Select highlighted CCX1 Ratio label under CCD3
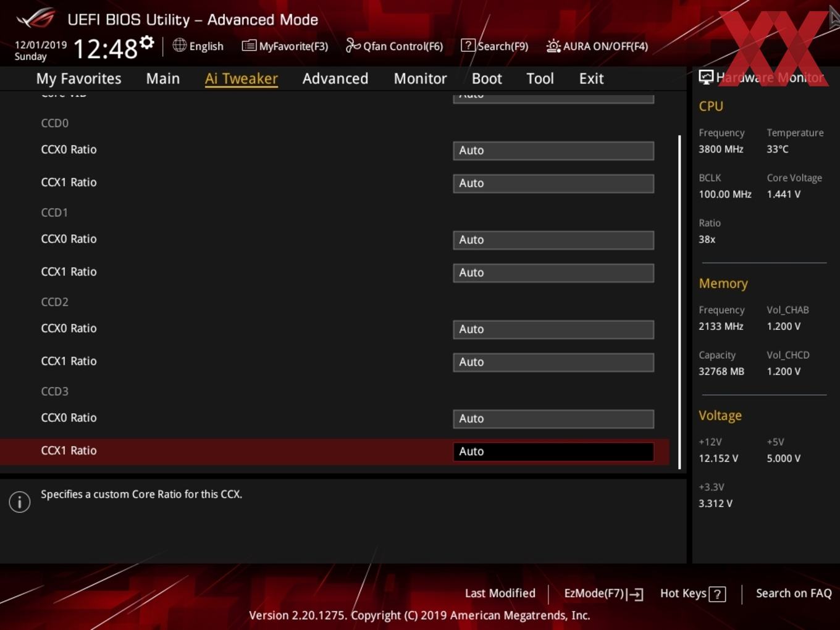This screenshot has width=840, height=630. tap(69, 451)
